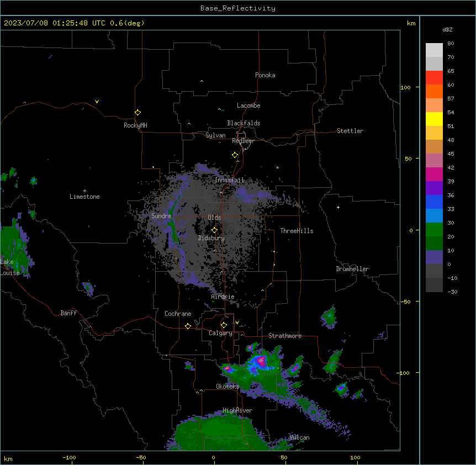Click the Stettler label

pos(350,131)
